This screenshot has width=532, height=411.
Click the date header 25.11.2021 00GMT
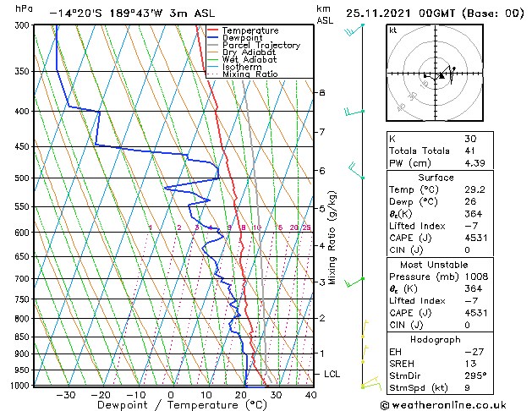400,14
